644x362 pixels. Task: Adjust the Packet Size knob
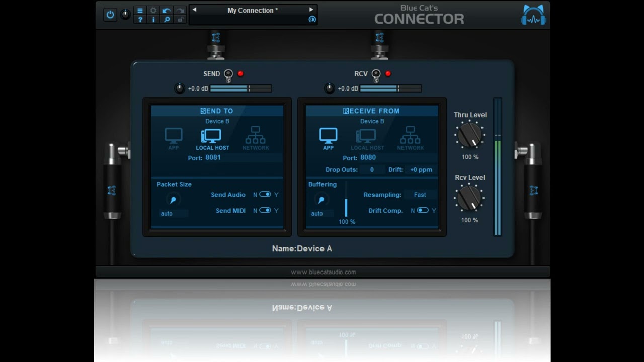point(173,200)
